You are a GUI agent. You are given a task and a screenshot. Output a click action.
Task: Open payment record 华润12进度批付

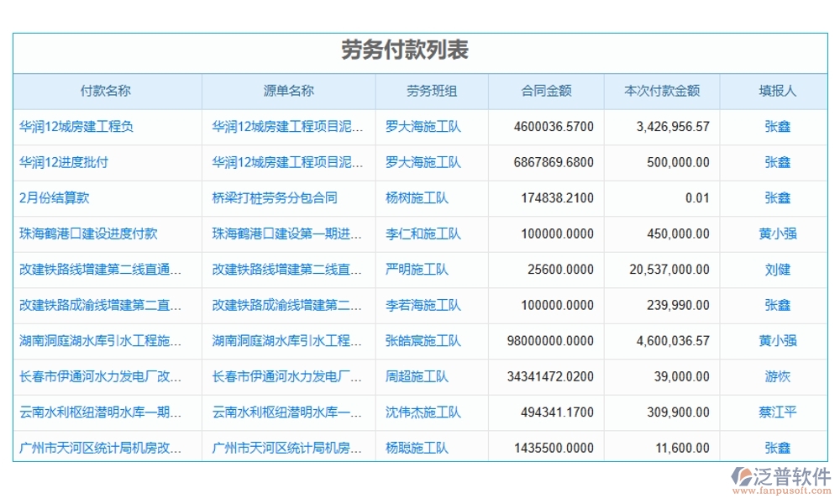point(55,162)
